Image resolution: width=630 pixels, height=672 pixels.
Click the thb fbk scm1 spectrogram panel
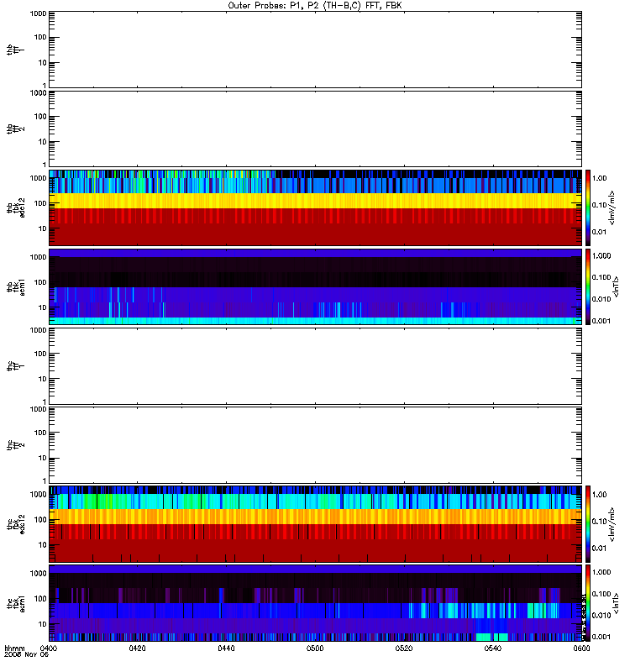(x=315, y=286)
